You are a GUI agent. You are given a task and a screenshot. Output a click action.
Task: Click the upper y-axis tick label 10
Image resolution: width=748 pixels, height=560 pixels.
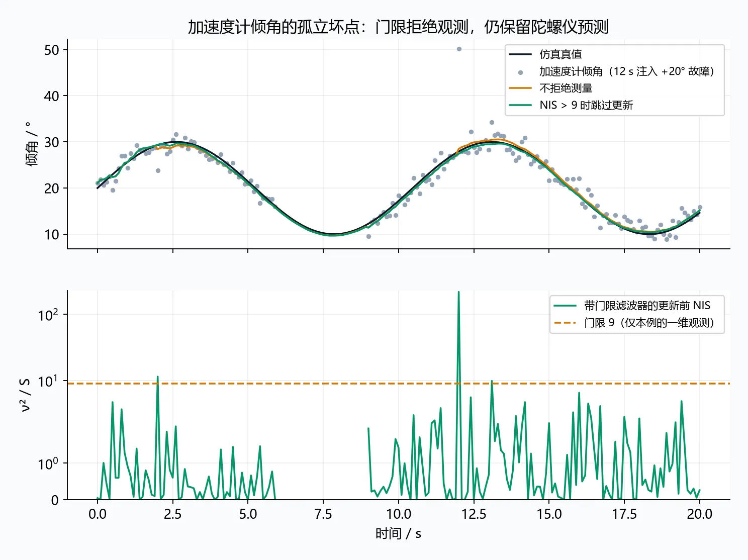[52, 235]
